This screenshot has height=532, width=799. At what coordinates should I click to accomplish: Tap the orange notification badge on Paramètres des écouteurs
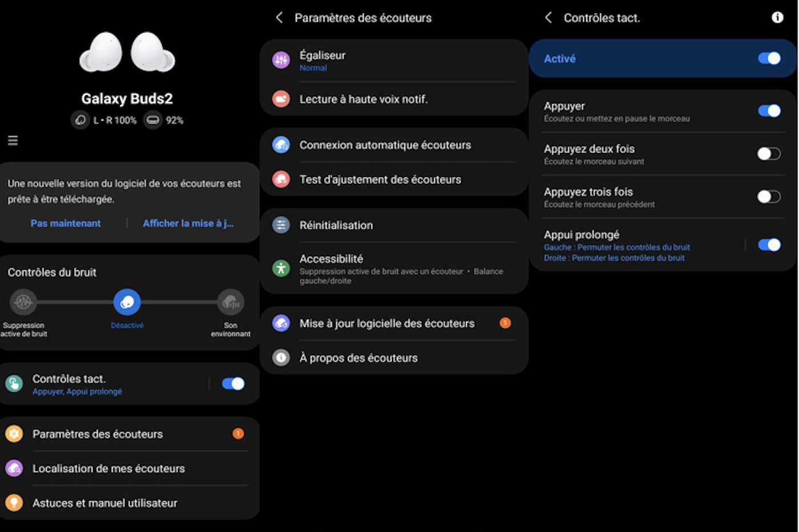238,434
